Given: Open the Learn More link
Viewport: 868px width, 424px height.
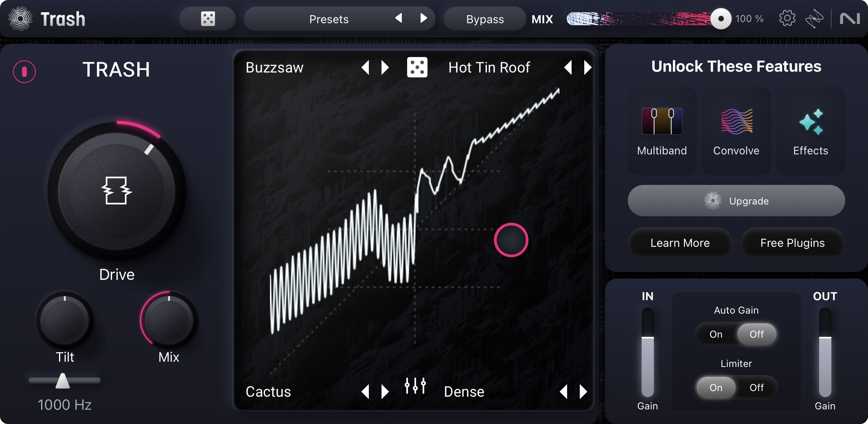Looking at the screenshot, I should coord(680,243).
